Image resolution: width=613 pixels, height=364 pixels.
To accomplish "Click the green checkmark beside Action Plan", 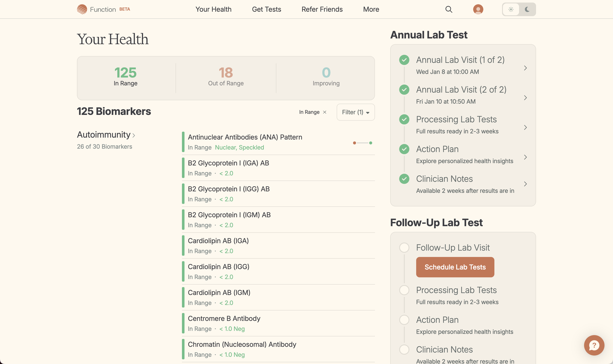I will 404,149.
